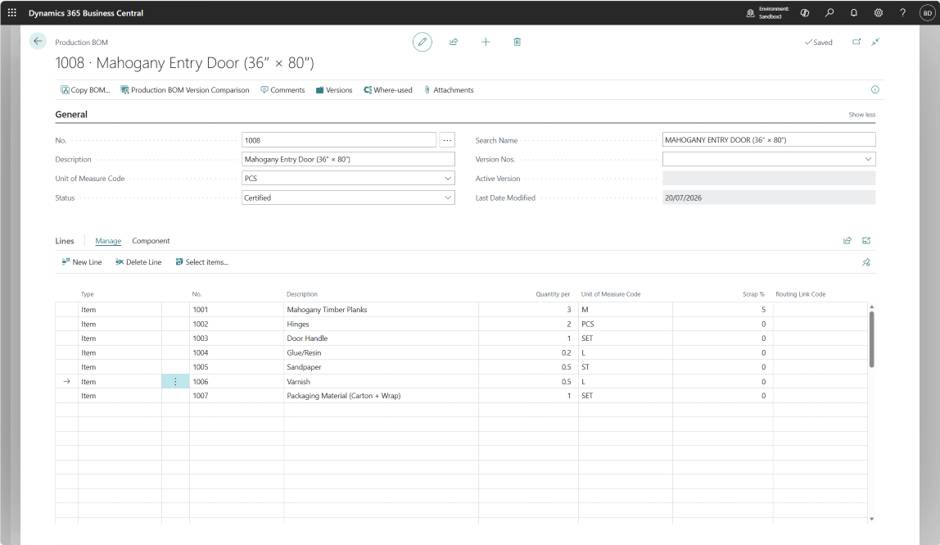Select the Component tab in Lines
The height and width of the screenshot is (545, 940).
pos(150,241)
